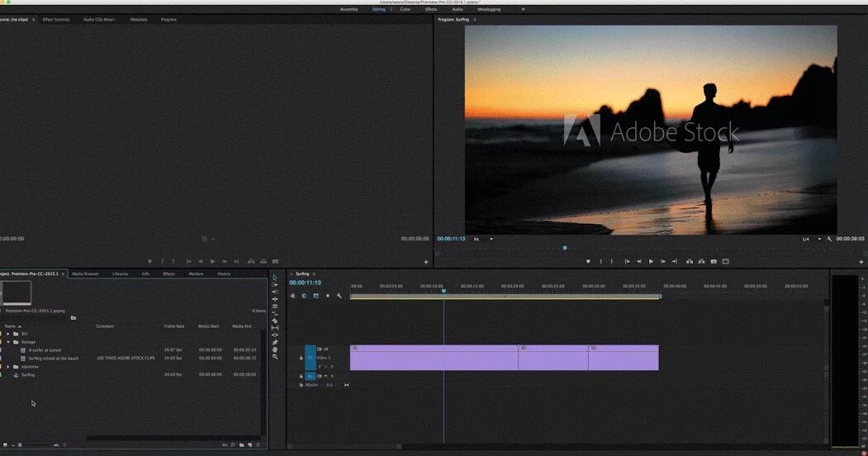Click the Frame Rate column header

coord(173,326)
